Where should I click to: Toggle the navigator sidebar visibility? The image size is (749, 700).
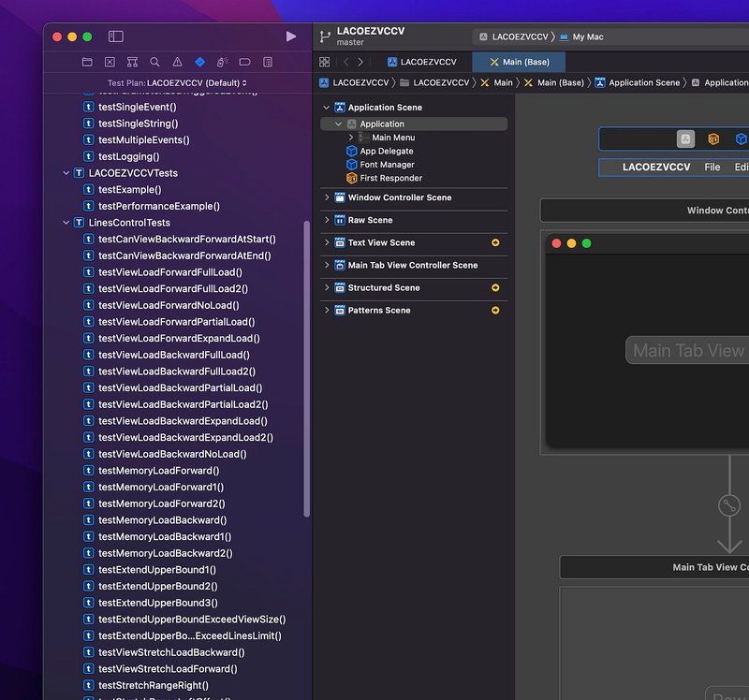tap(115, 36)
